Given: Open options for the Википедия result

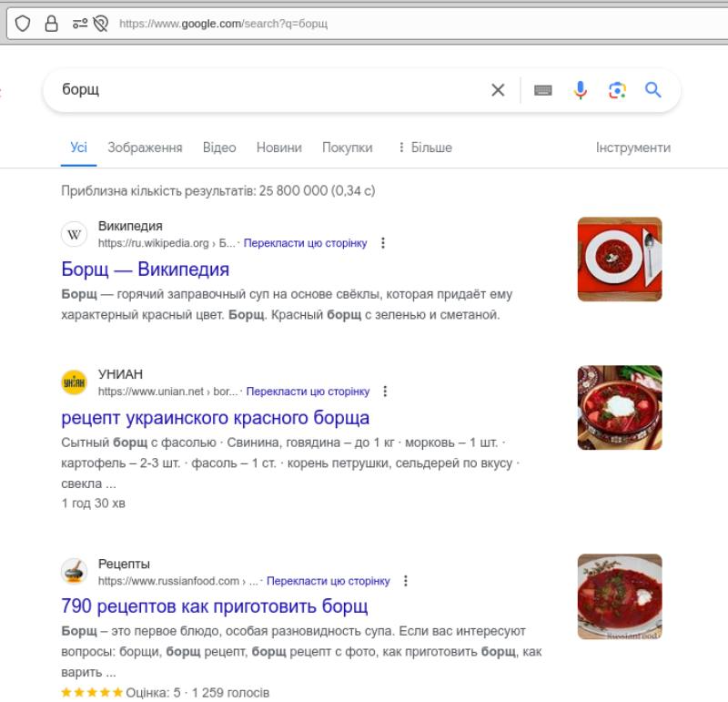Looking at the screenshot, I should pos(382,243).
